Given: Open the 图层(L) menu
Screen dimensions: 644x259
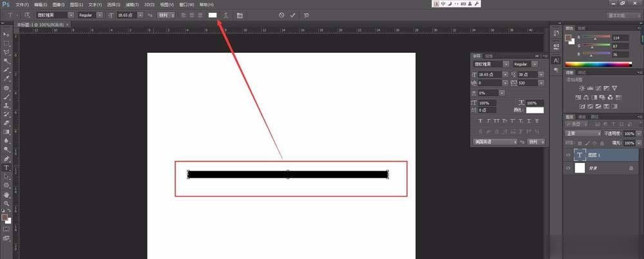Looking at the screenshot, I should (x=77, y=5).
